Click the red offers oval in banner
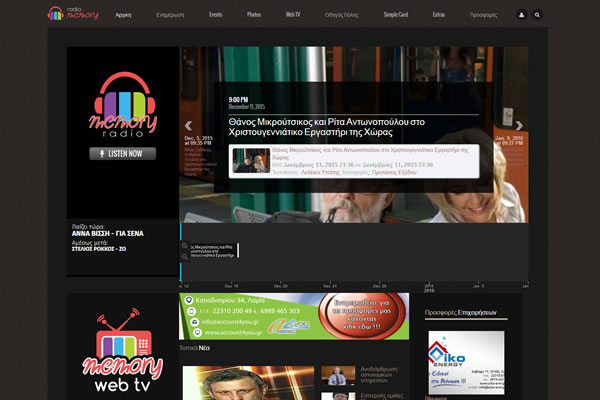 point(362,316)
